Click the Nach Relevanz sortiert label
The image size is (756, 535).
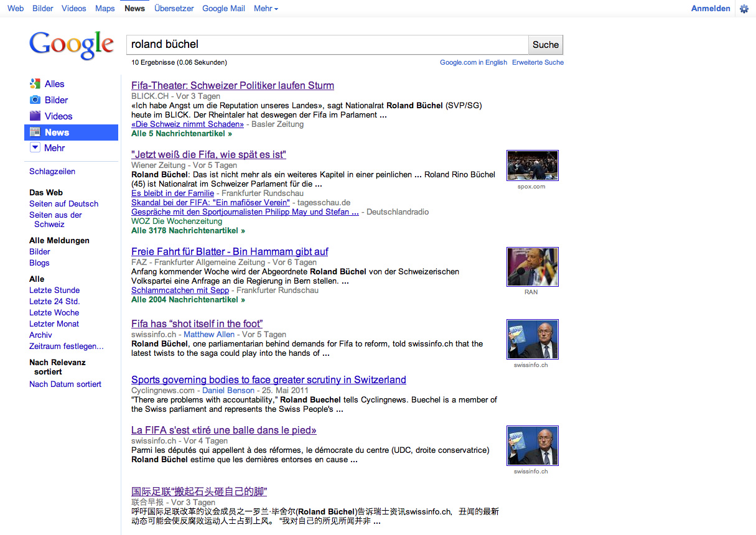click(57, 367)
